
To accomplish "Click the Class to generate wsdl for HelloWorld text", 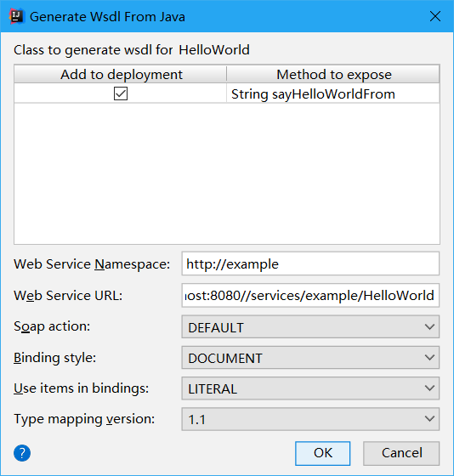I will coord(132,50).
